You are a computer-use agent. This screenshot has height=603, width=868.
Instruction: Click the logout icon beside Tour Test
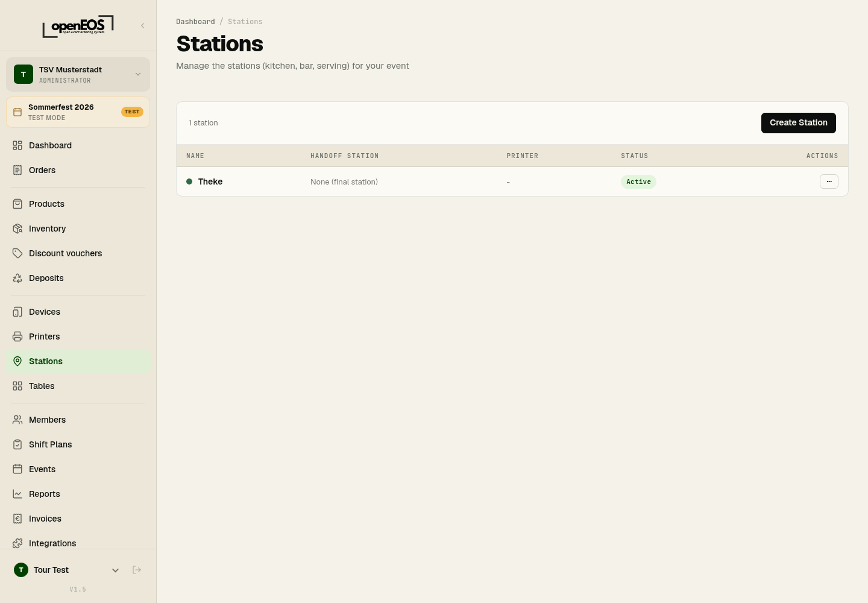coord(137,570)
